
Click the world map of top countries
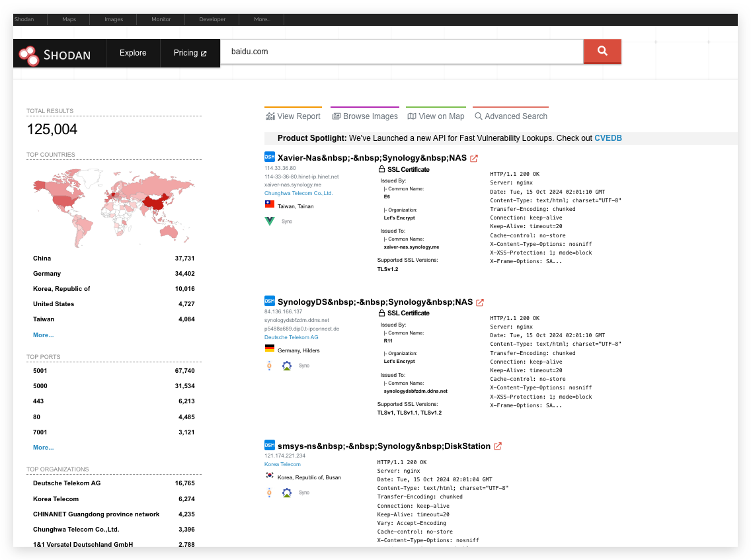point(114,208)
